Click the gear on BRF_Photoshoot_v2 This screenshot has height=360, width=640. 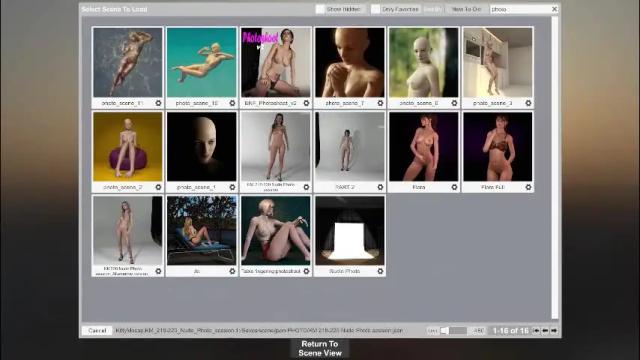point(306,103)
